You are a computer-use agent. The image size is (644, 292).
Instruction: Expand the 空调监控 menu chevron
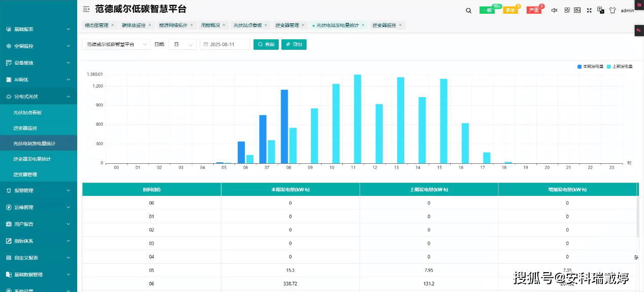click(69, 46)
